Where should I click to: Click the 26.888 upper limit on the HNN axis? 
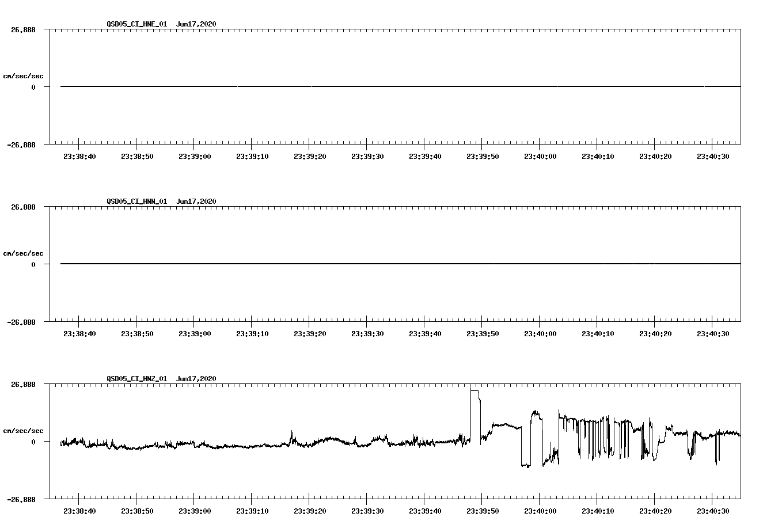(x=23, y=207)
